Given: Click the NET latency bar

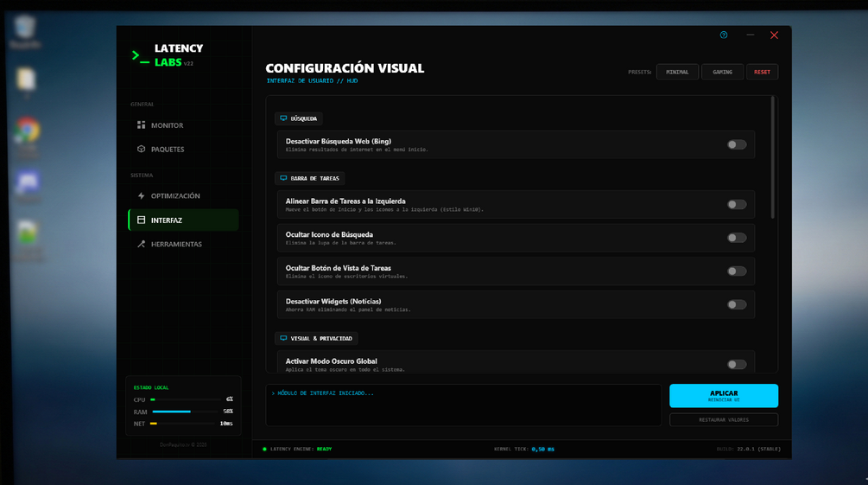Looking at the screenshot, I should point(184,424).
